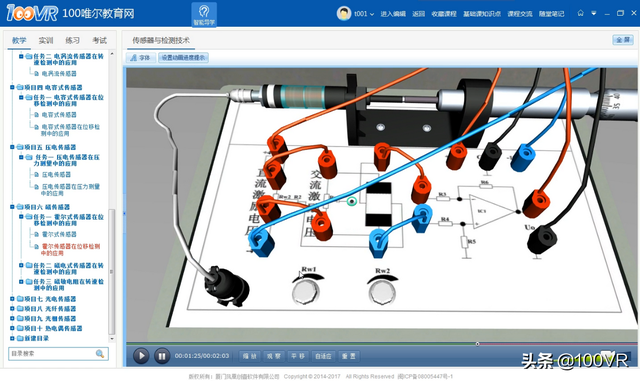Open the 智能导学 smart guide icon

point(204,14)
